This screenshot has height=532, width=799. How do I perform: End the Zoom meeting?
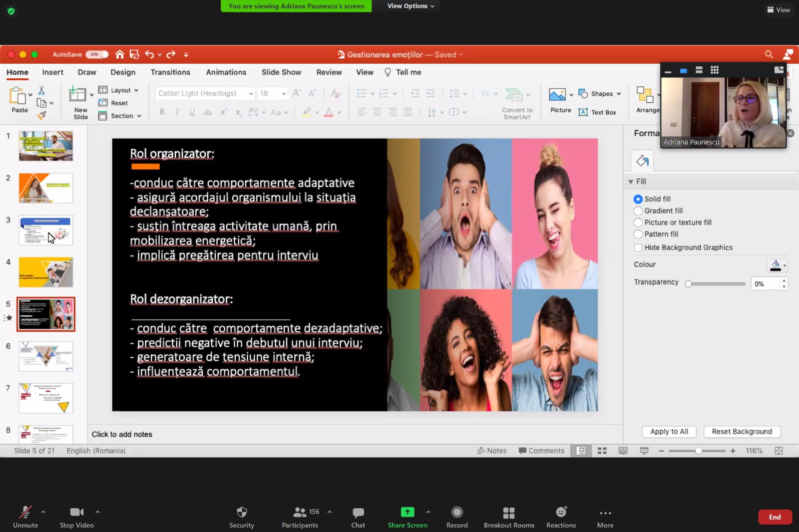pos(775,517)
